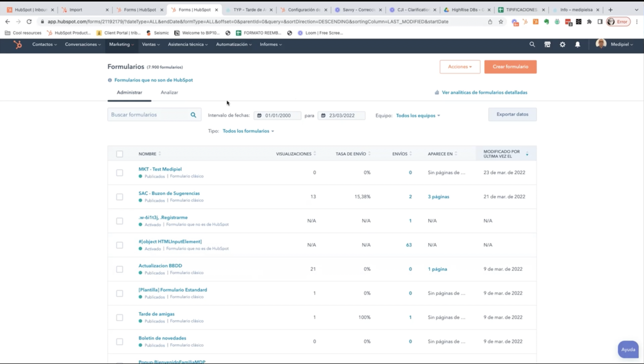Image resolution: width=644 pixels, height=364 pixels.
Task: Open the settings gear icon
Action: 562,44
